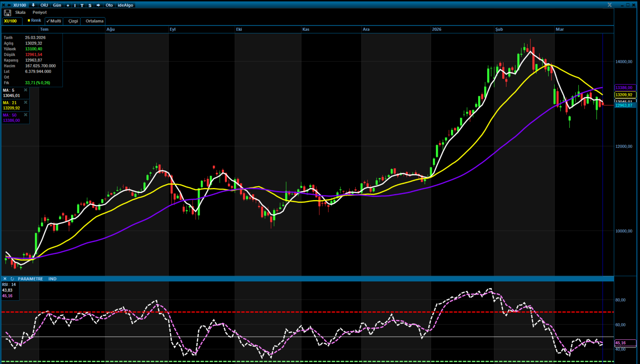Click the right arrow toolbar icon

coord(98,5)
